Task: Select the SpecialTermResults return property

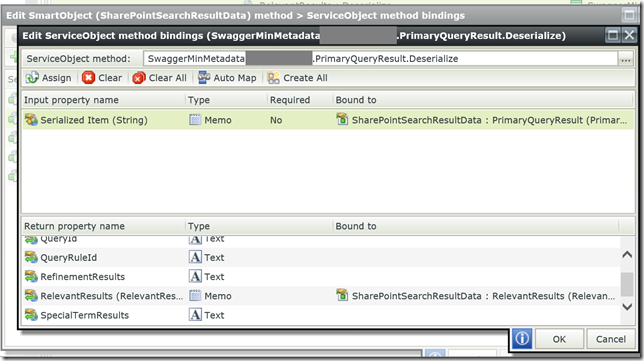Action: click(x=85, y=315)
